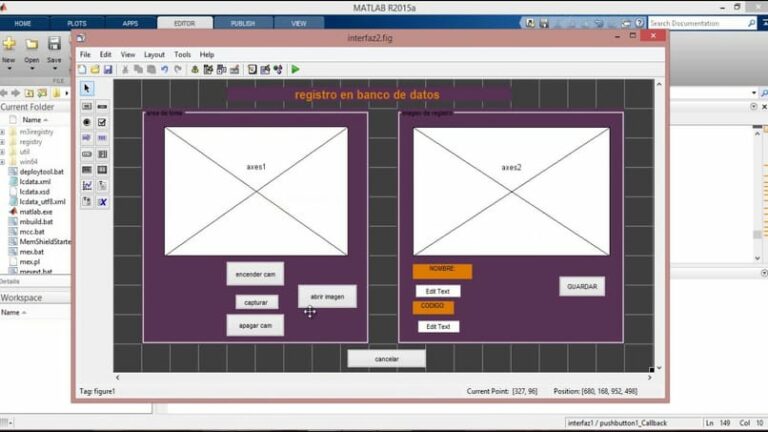The height and width of the screenshot is (432, 768).
Task: Pick the Axes tool in component palette
Action: (87, 185)
